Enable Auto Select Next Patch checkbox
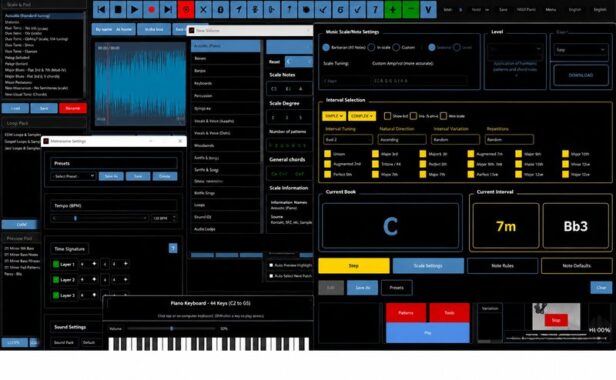 click(271, 276)
